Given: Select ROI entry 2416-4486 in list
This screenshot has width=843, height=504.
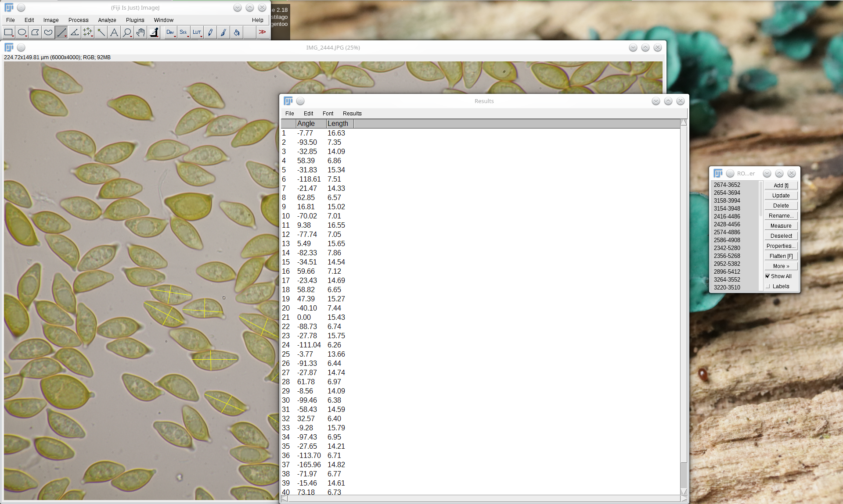Looking at the screenshot, I should tap(727, 216).
